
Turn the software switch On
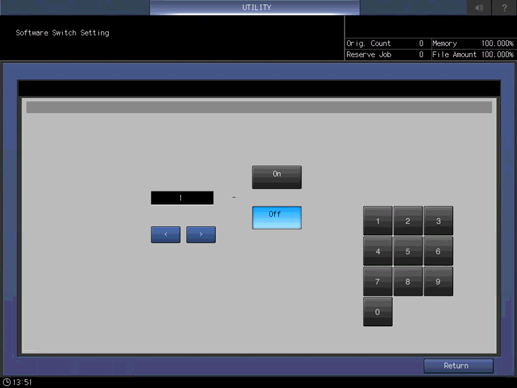pyautogui.click(x=277, y=177)
